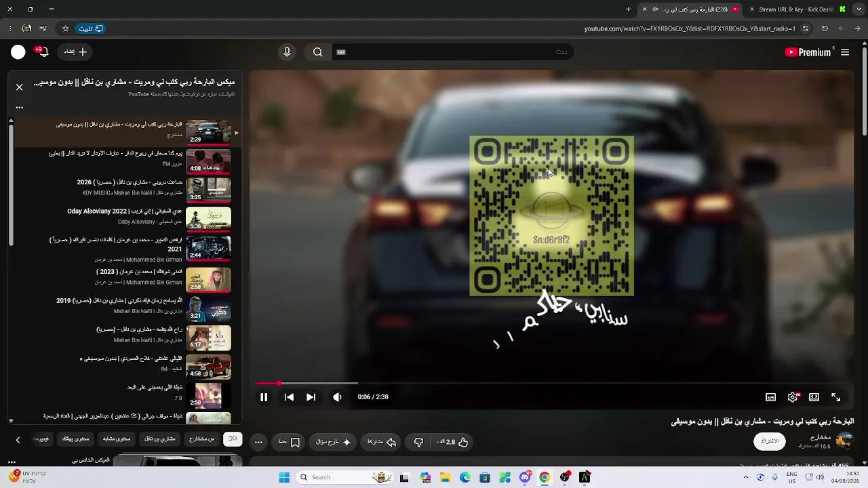Click the page's vertical scrollbar thumb

pyautogui.click(x=864, y=91)
